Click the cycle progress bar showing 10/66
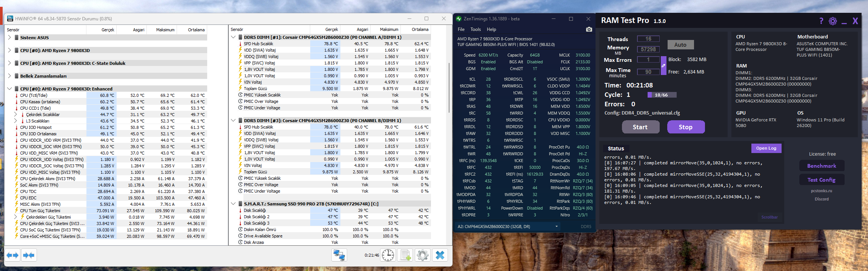 coord(662,95)
